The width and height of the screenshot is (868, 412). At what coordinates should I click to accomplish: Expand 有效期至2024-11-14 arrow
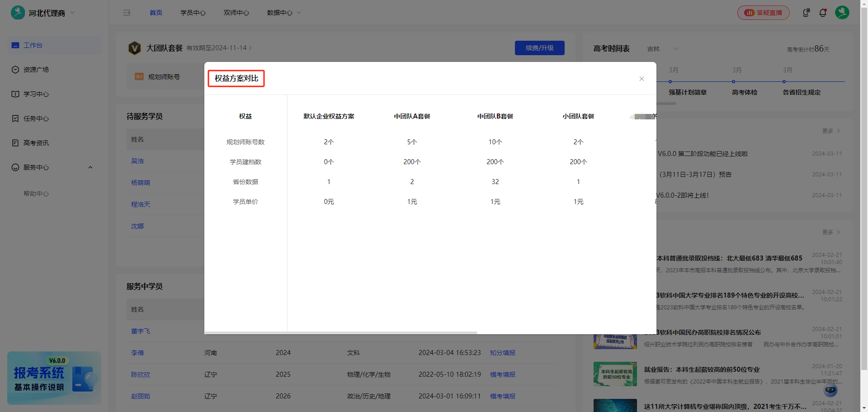coord(250,48)
